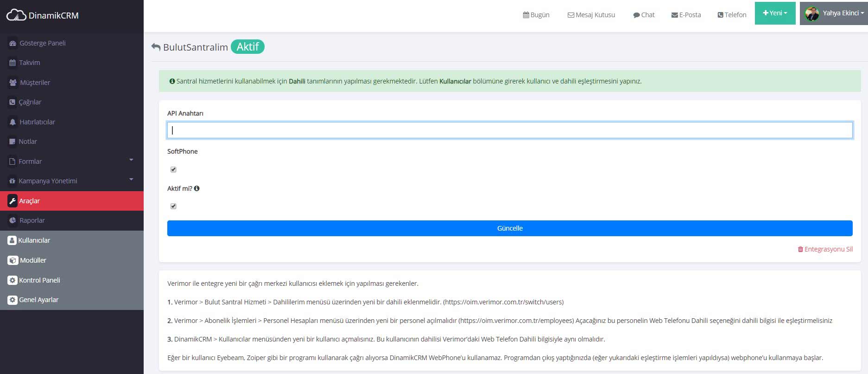Screen dimensions: 868x374
Task: Click the Genel Ayarlar gear icon
Action: (x=13, y=300)
